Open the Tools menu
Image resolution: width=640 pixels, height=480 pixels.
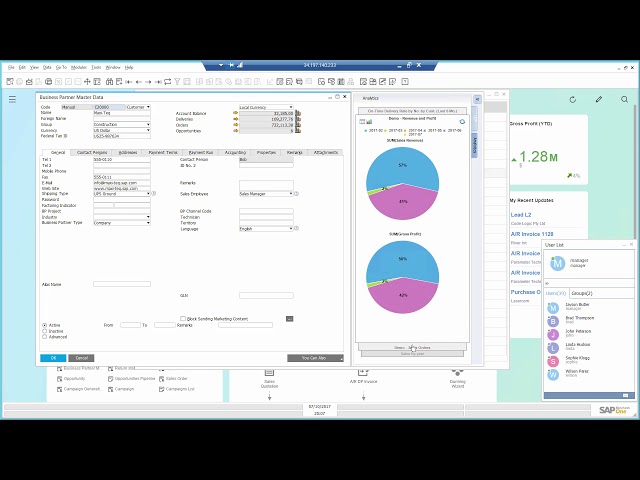pyautogui.click(x=96, y=67)
